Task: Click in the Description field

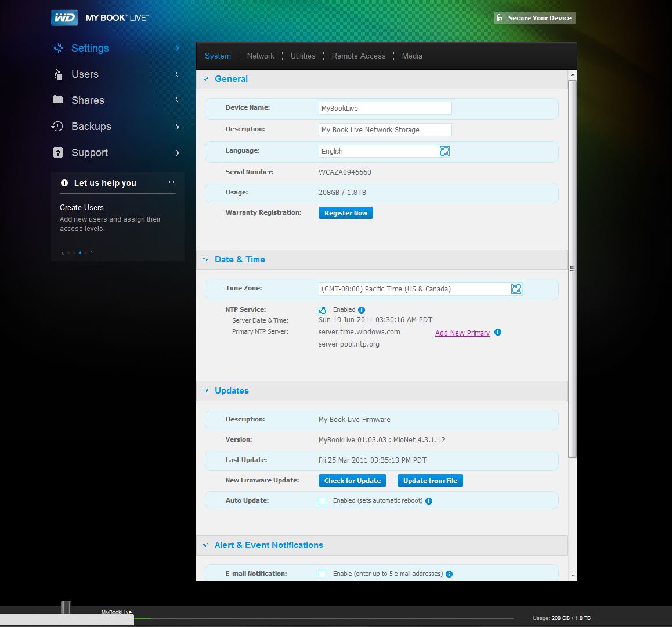Action: [x=385, y=130]
